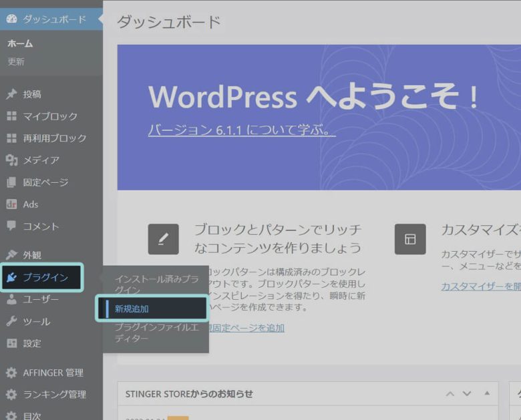Click the pencil edit icon in welcome panel
Screen dimensions: 521x420
click(x=163, y=239)
